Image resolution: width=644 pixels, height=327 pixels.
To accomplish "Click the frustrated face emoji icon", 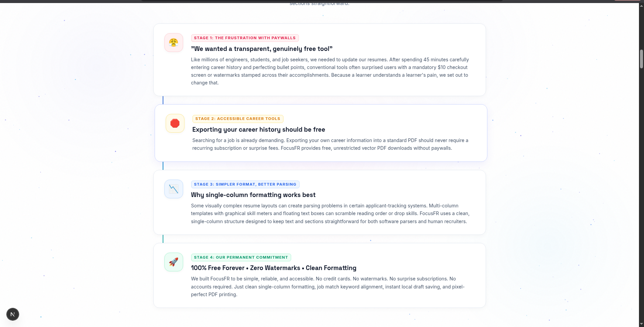I will pyautogui.click(x=173, y=43).
